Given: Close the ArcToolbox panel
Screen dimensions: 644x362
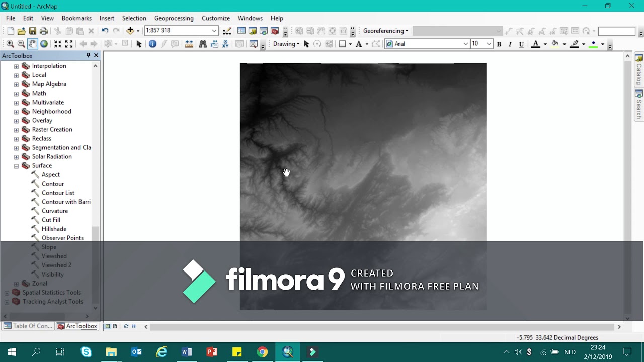Looking at the screenshot, I should coord(96,55).
